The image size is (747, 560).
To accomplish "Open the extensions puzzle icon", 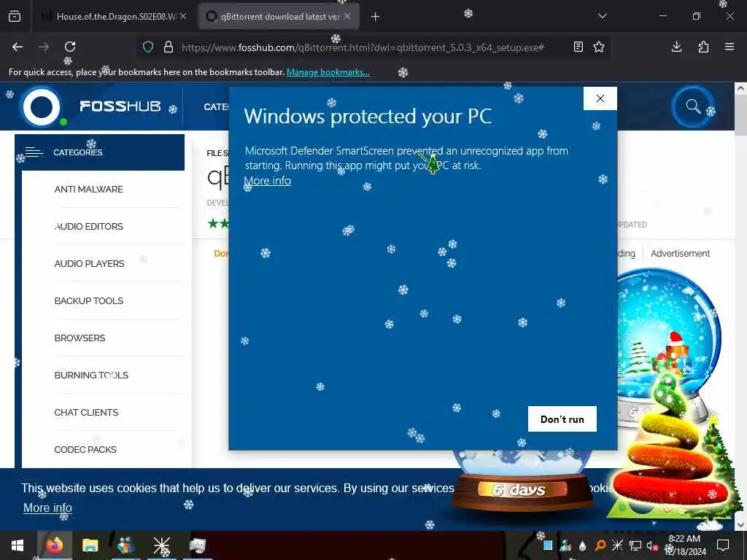I will 703,47.
